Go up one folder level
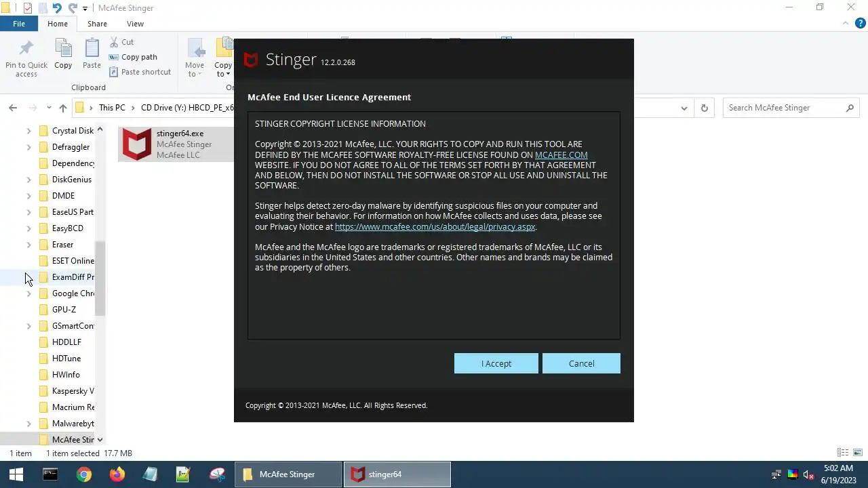 [x=63, y=108]
